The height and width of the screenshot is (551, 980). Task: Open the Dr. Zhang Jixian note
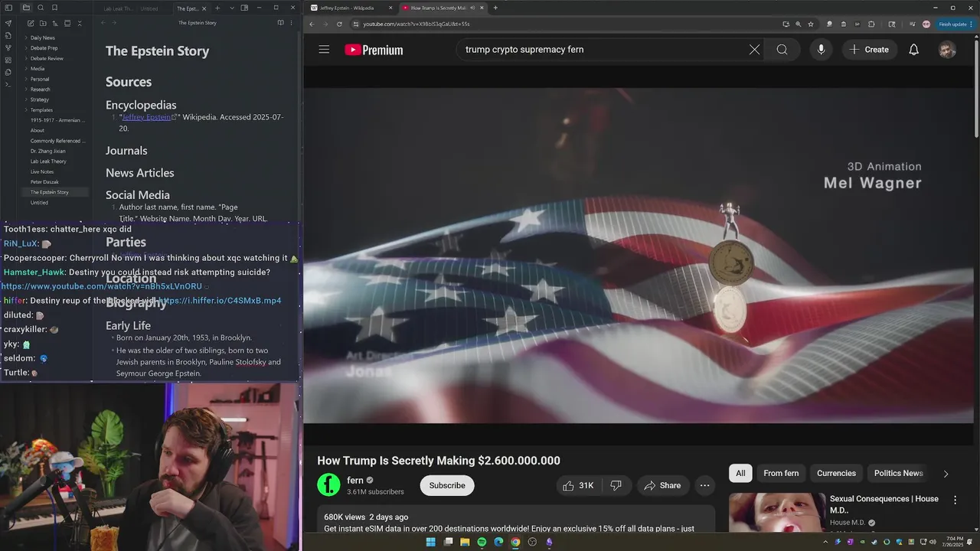pos(48,151)
